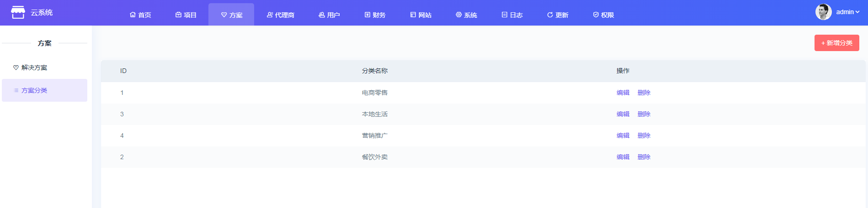Image resolution: width=868 pixels, height=208 pixels.
Task: Click the user icon next to 用户
Action: pyautogui.click(x=322, y=15)
